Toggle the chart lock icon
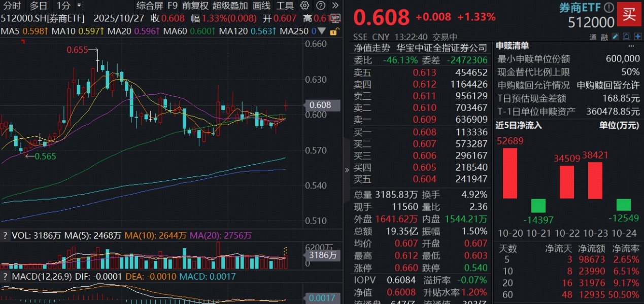The image size is (644, 304). tap(333, 31)
